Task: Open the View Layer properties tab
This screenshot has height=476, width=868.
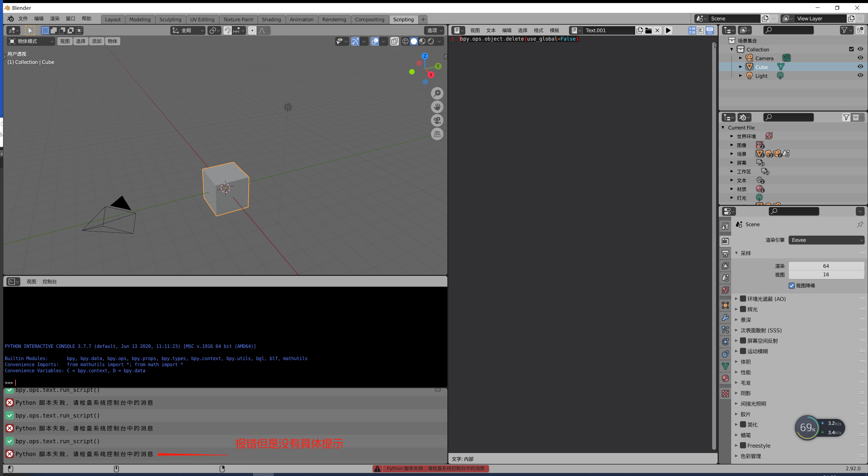Action: [725, 266]
